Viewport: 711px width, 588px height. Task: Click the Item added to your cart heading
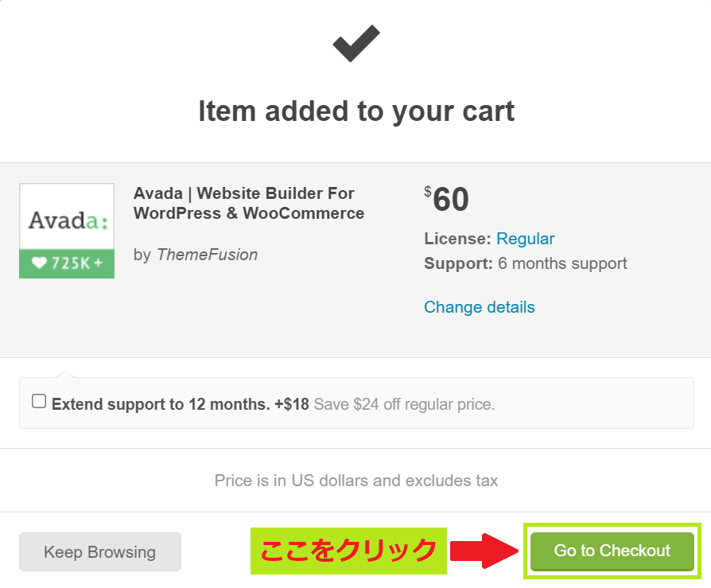tap(355, 111)
